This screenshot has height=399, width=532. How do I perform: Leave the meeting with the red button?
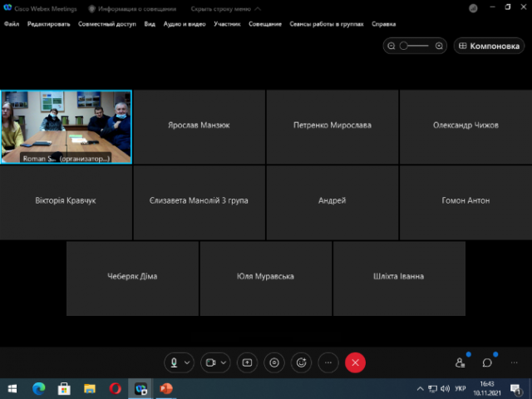pos(356,362)
